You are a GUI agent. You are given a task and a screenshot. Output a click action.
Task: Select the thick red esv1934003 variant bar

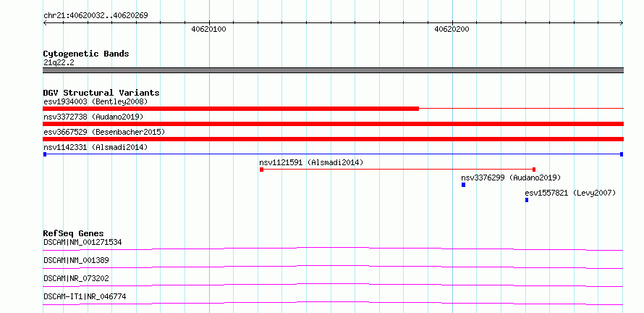click(x=231, y=109)
